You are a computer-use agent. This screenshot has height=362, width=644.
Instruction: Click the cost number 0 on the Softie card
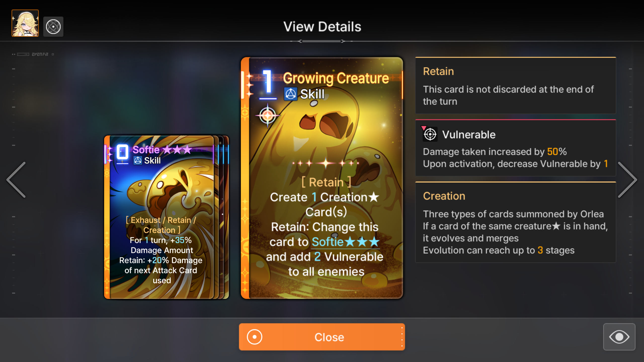[123, 152]
